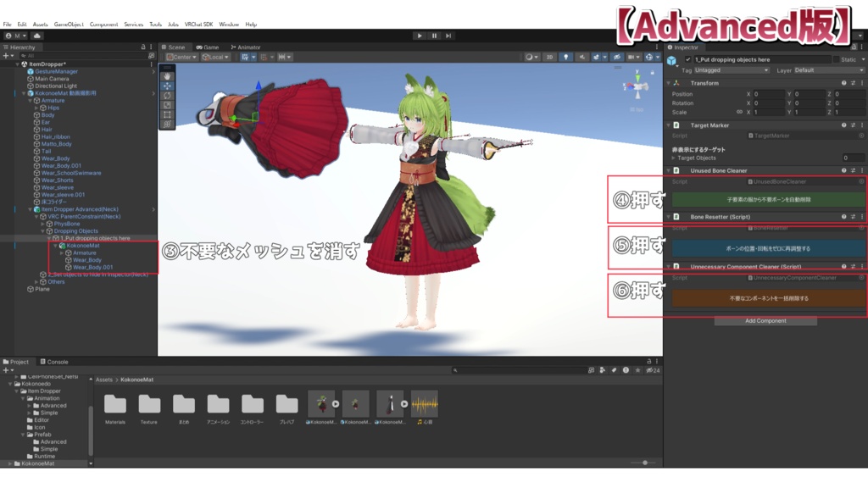
Task: Select the Runtime folder in Project tree
Action: pos(44,457)
